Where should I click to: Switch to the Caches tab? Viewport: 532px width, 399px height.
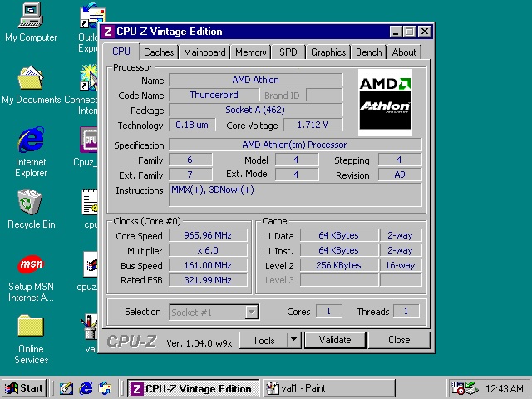coord(159,52)
